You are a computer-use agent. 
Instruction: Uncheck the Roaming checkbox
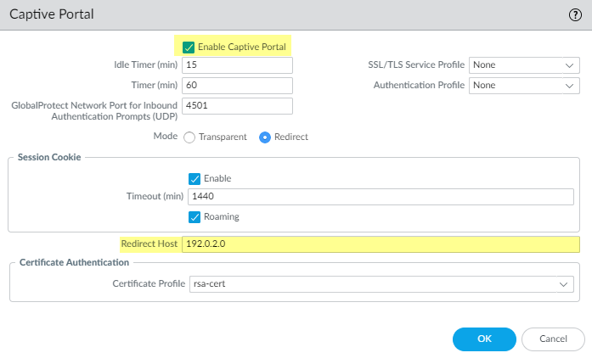194,216
